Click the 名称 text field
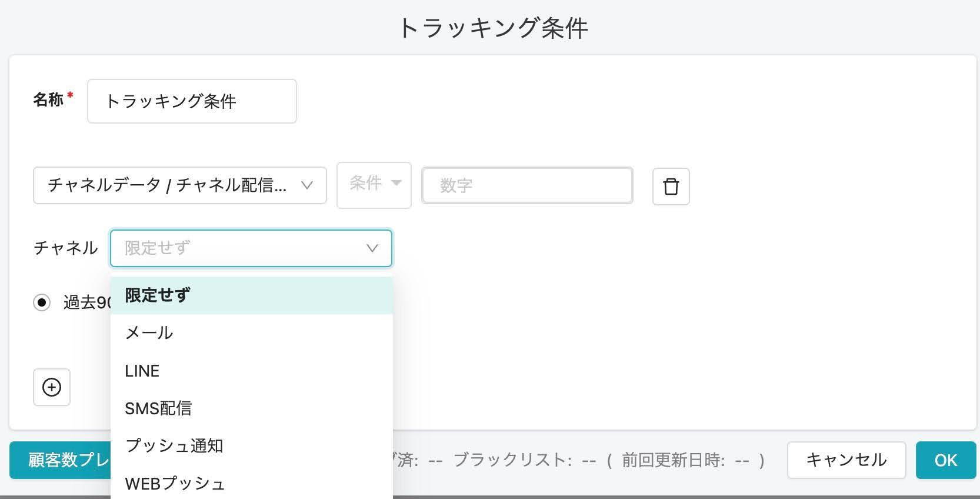The image size is (980, 499). click(192, 101)
